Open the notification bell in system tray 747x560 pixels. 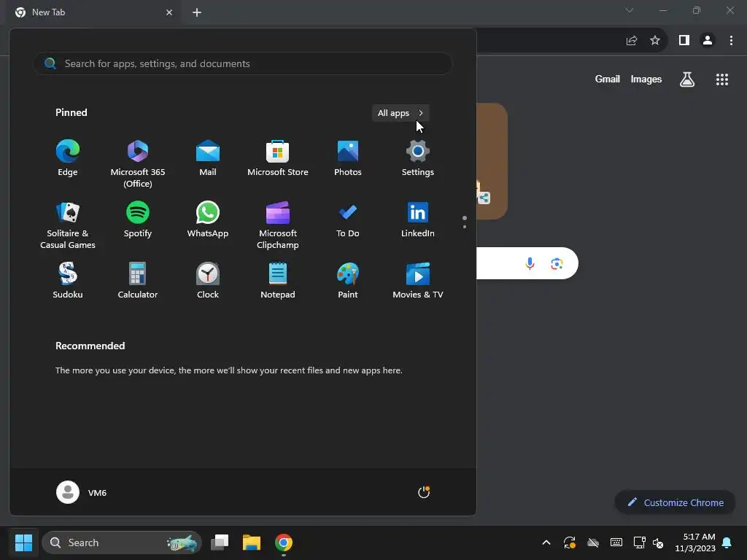click(727, 542)
